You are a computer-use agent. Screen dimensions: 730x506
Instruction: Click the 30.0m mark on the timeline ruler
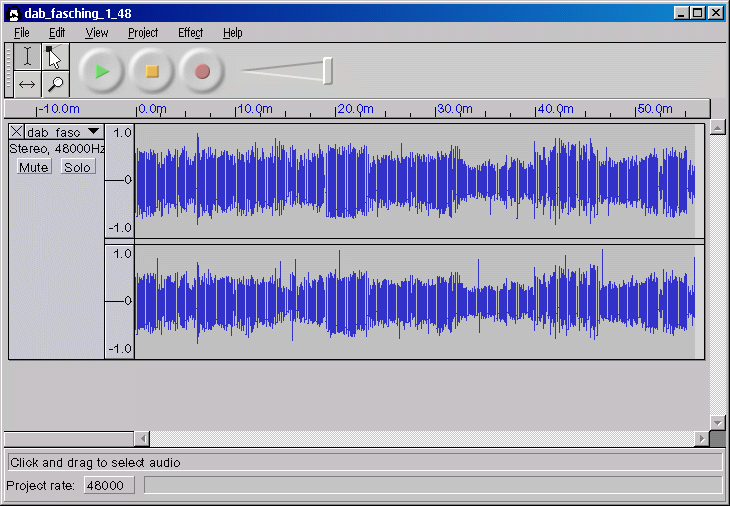[455, 108]
